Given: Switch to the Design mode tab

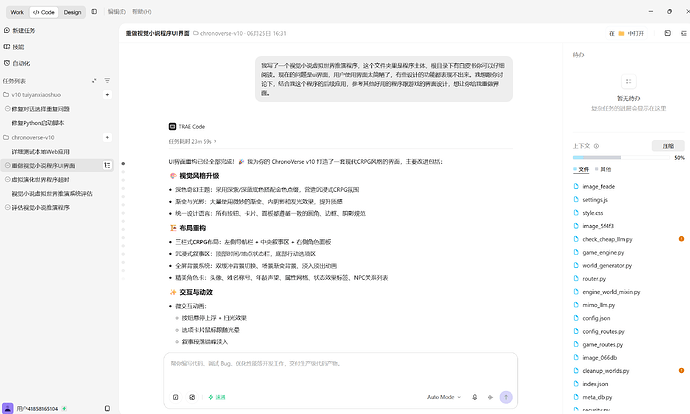Looking at the screenshot, I should click(72, 12).
